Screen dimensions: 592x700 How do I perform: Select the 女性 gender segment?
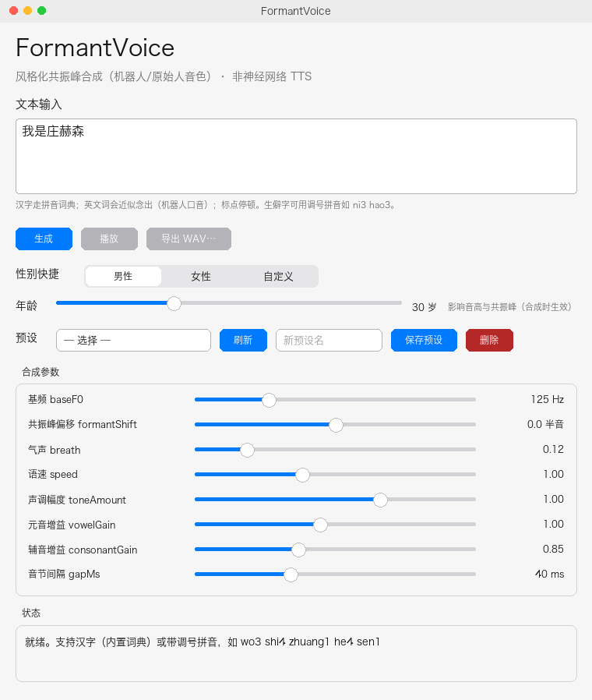coord(201,277)
